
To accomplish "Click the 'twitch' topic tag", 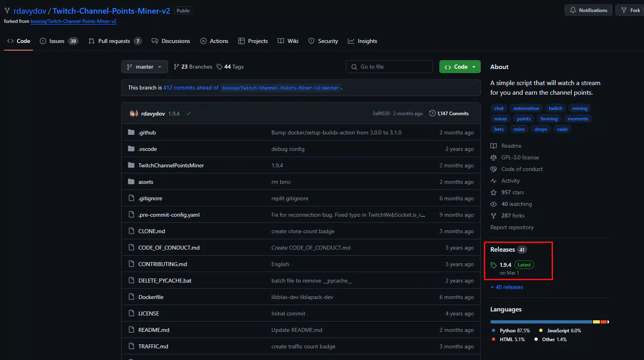I will tap(555, 108).
